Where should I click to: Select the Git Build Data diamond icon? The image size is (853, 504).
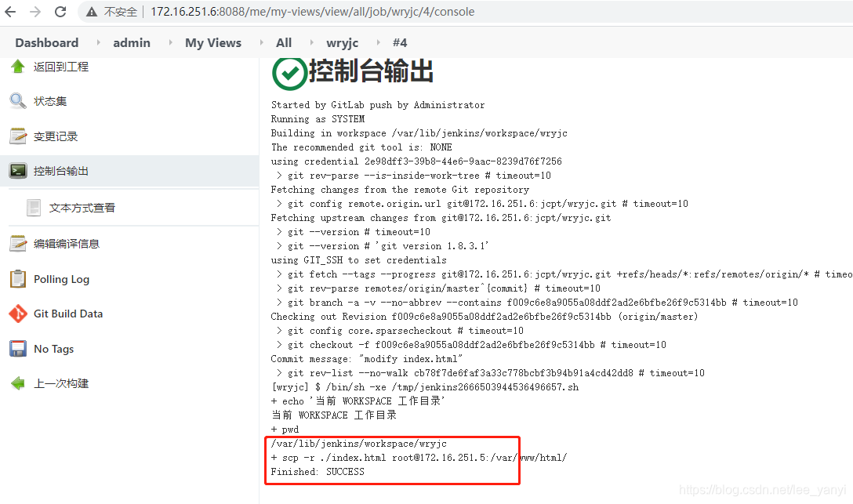click(20, 313)
